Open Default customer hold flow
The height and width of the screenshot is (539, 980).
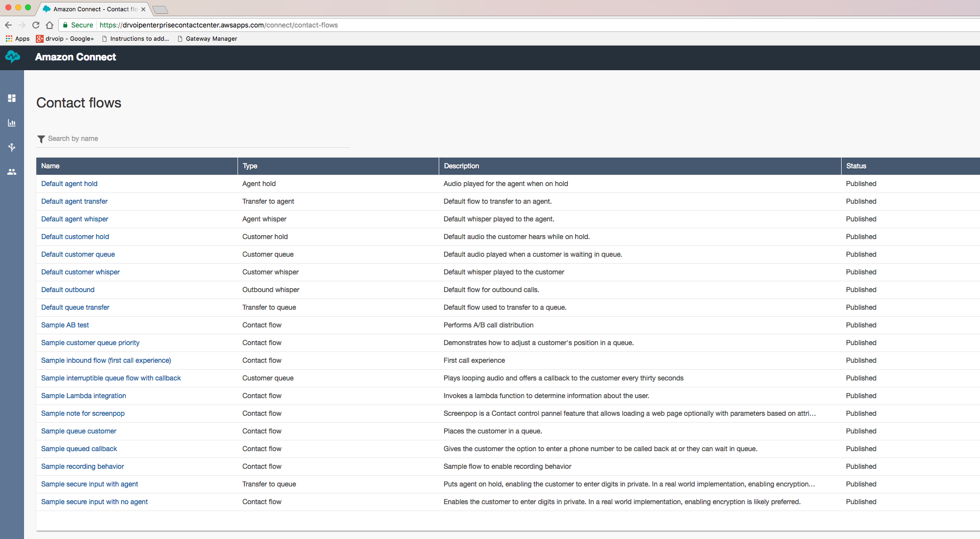(75, 237)
